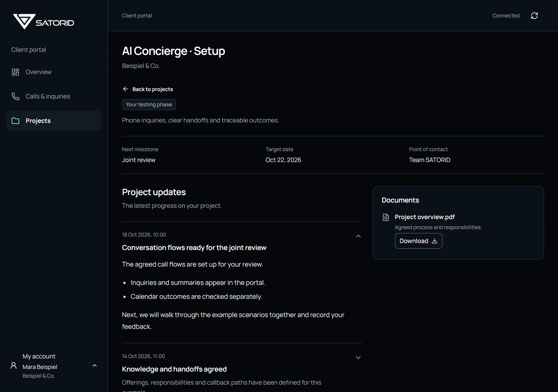Go back via Back to projects link
This screenshot has height=392, width=558.
coord(148,89)
